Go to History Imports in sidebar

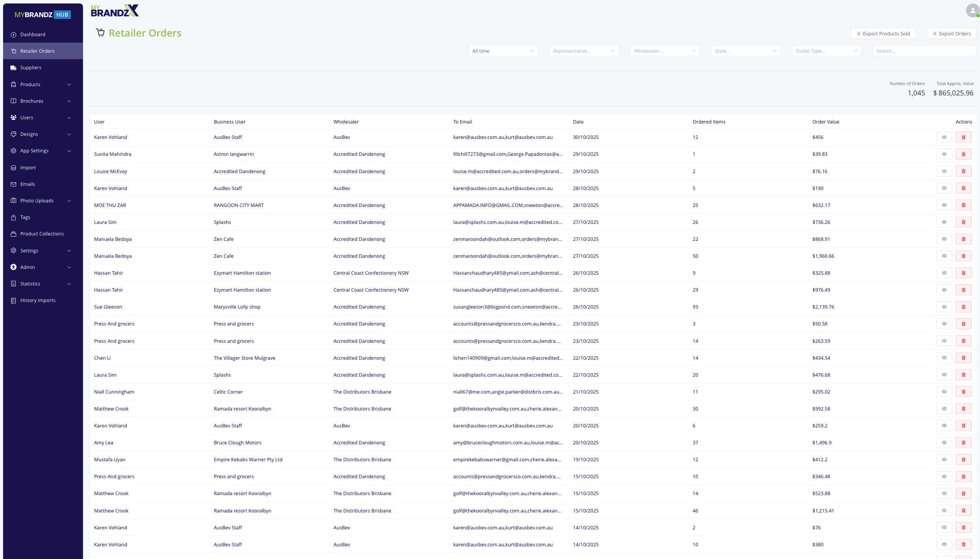pos(38,300)
